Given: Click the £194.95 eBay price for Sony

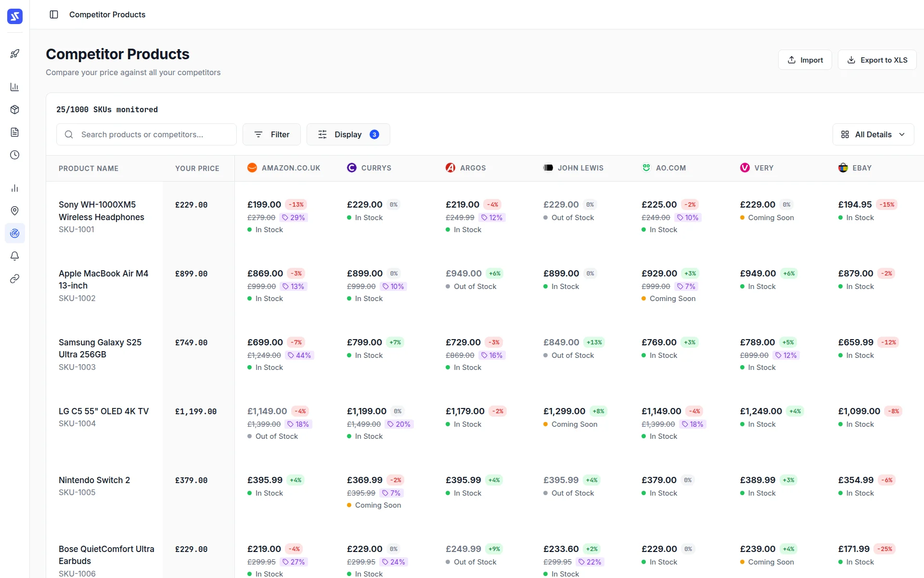Looking at the screenshot, I should (x=855, y=205).
